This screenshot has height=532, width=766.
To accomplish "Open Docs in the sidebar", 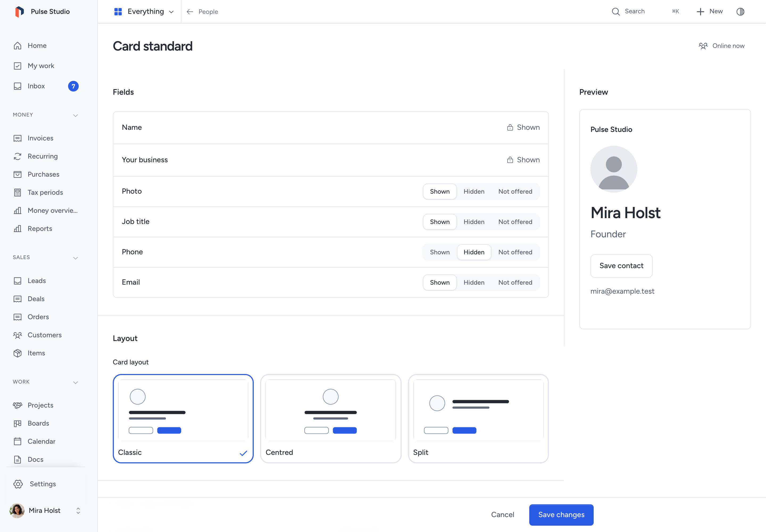I will click(35, 459).
